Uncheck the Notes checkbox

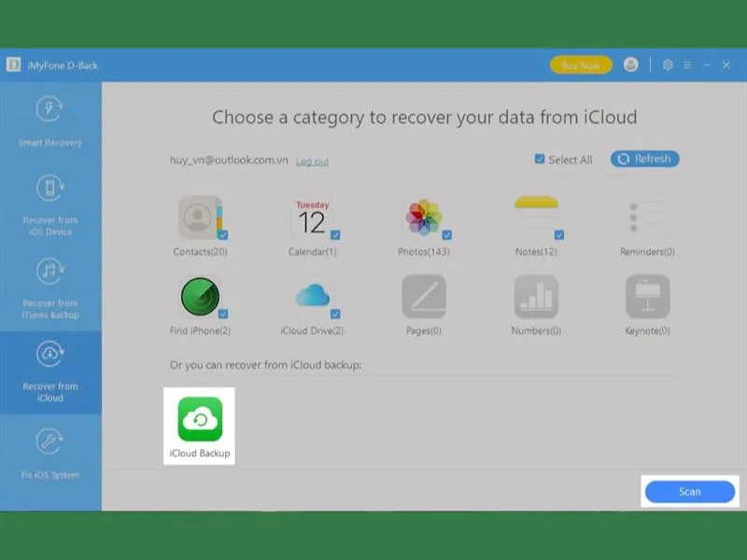tap(559, 235)
